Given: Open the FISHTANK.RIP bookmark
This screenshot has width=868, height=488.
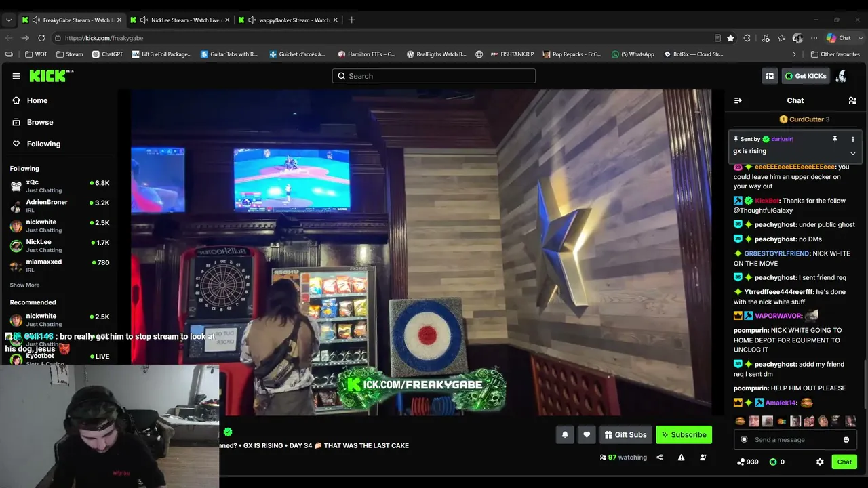Looking at the screenshot, I should pyautogui.click(x=511, y=54).
